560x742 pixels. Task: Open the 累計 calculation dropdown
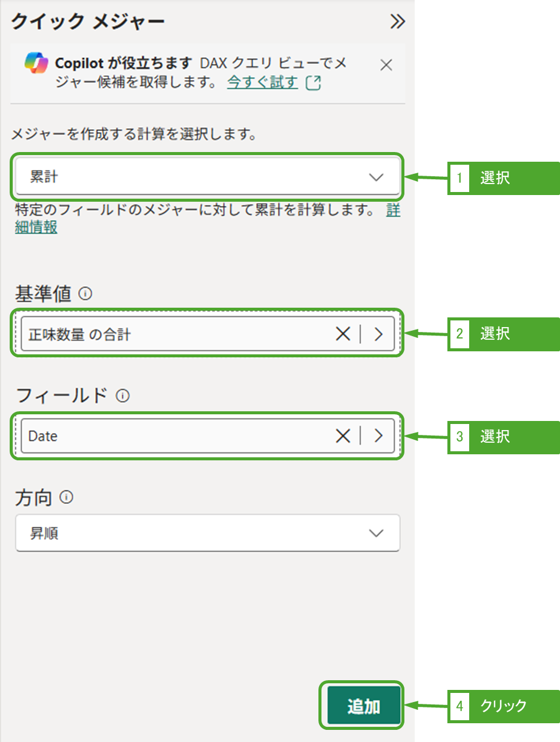pos(206,177)
